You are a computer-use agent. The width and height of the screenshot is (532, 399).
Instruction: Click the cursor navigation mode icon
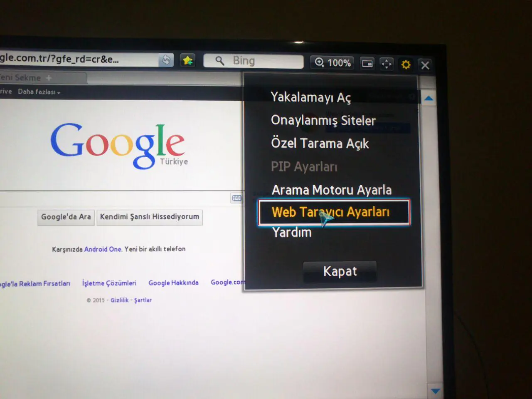(x=387, y=64)
